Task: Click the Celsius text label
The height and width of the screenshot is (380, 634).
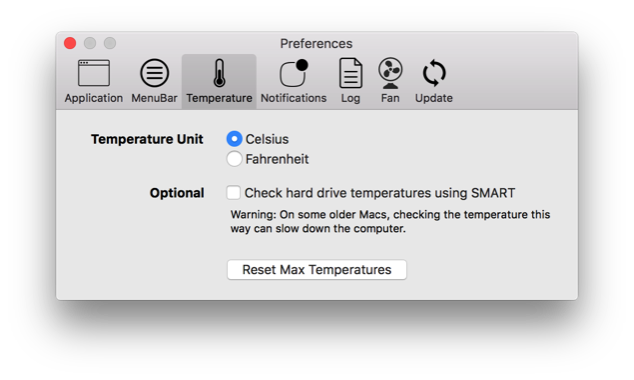Action: [267, 139]
